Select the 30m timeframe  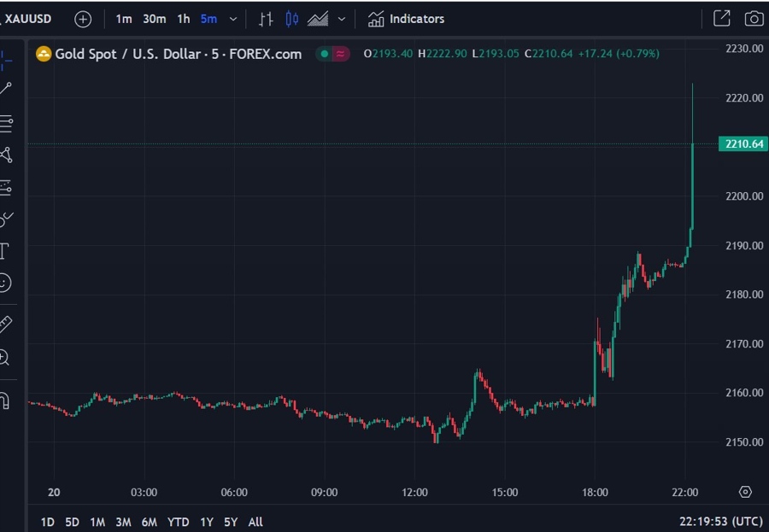[x=154, y=19]
